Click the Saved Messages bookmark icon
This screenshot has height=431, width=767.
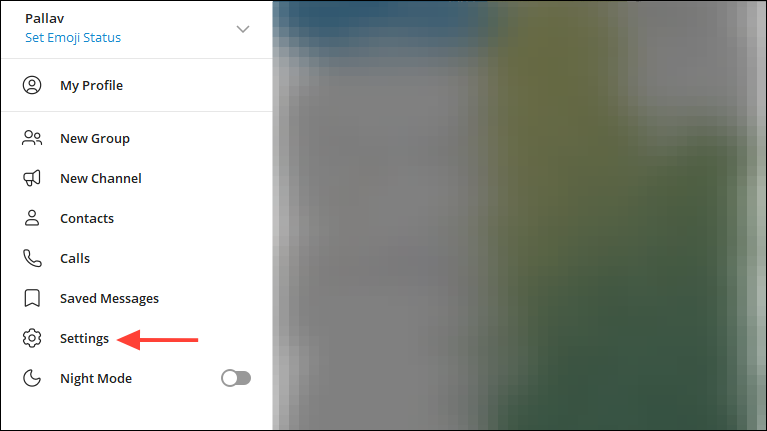point(32,298)
